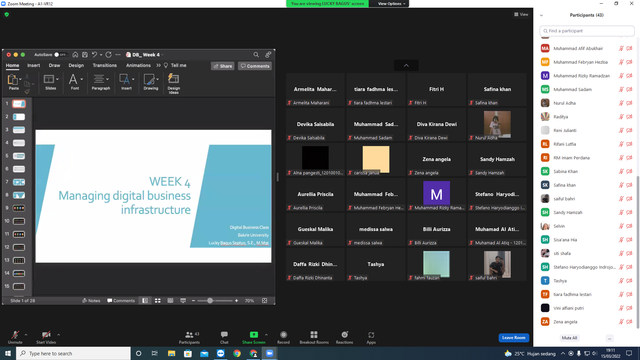Open the Zoom Chat panel
Image resolution: width=640 pixels, height=360 pixels.
pos(224,337)
